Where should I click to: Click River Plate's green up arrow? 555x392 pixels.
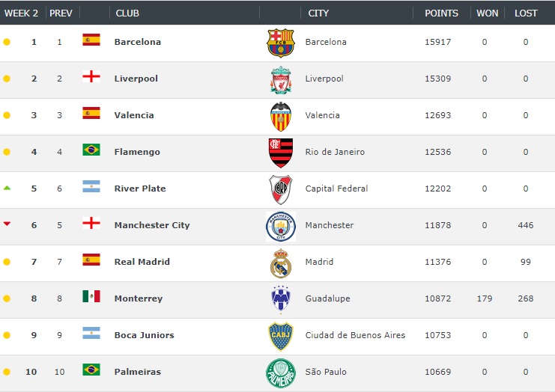7,188
